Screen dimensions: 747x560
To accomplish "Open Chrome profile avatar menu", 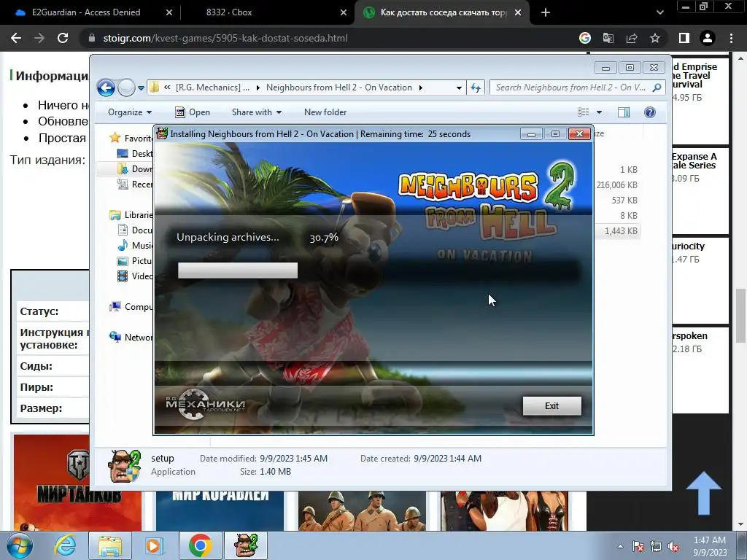I will [708, 38].
